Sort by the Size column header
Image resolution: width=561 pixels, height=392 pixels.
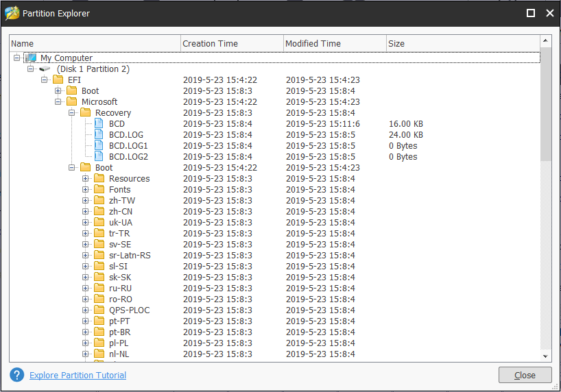click(463, 43)
